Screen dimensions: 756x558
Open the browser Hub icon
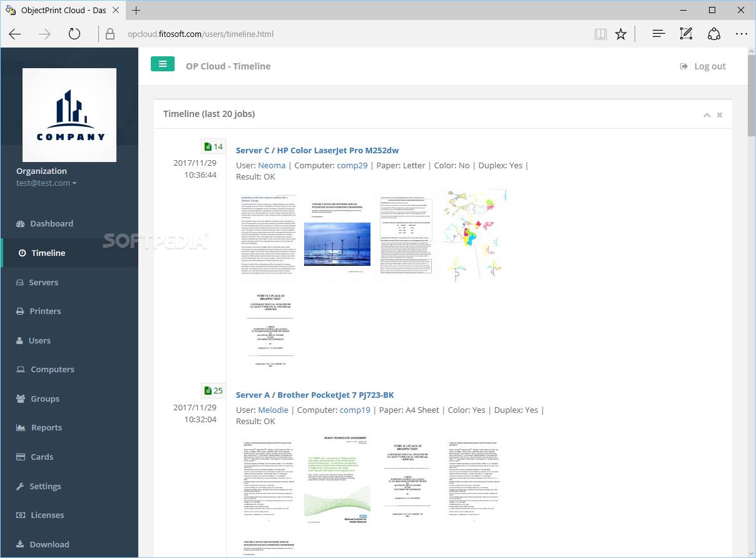tap(658, 34)
